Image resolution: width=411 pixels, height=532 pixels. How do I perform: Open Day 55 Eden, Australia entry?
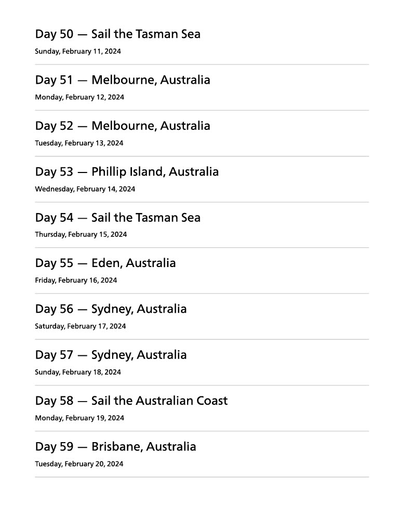click(105, 263)
